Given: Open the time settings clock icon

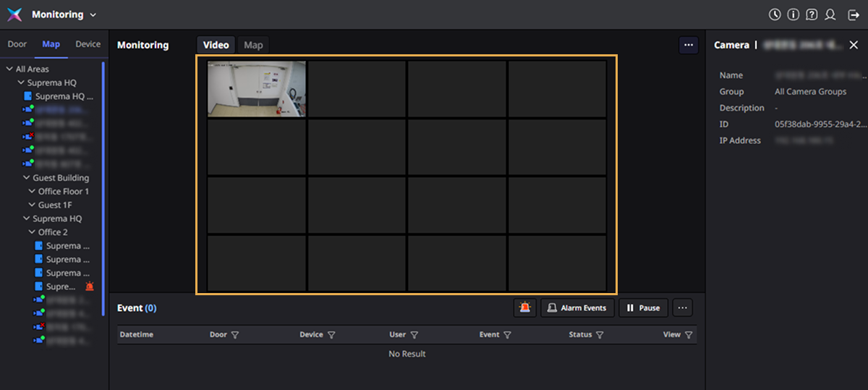Looking at the screenshot, I should [775, 14].
